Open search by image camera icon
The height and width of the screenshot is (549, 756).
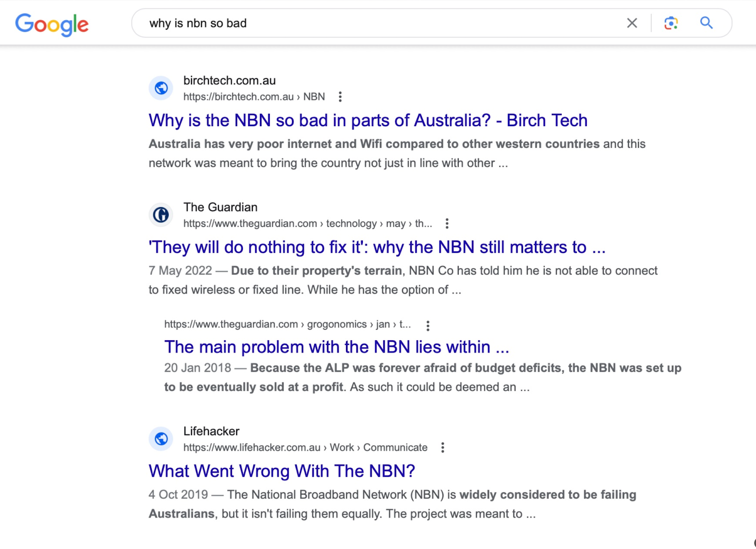671,23
